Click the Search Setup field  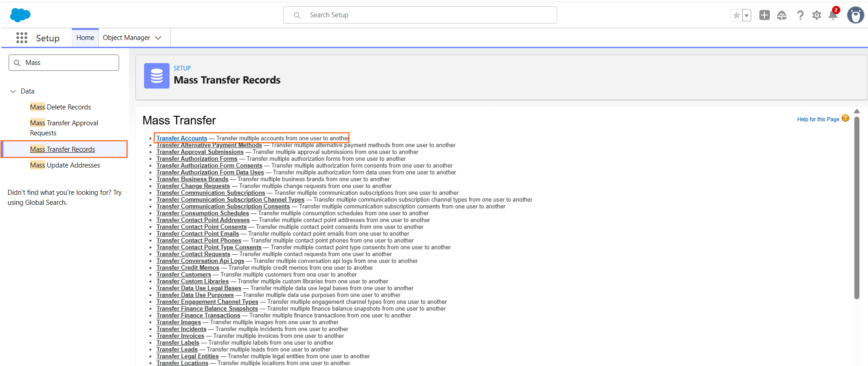pos(420,15)
